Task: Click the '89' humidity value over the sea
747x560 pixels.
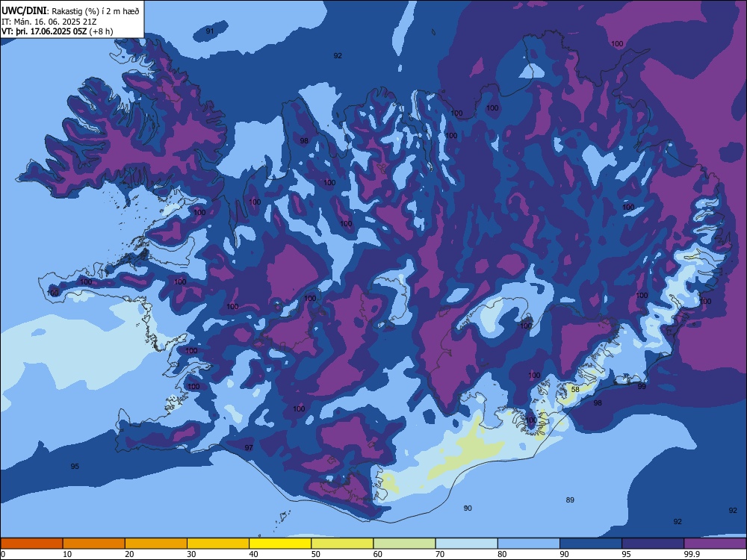Action: point(570,500)
